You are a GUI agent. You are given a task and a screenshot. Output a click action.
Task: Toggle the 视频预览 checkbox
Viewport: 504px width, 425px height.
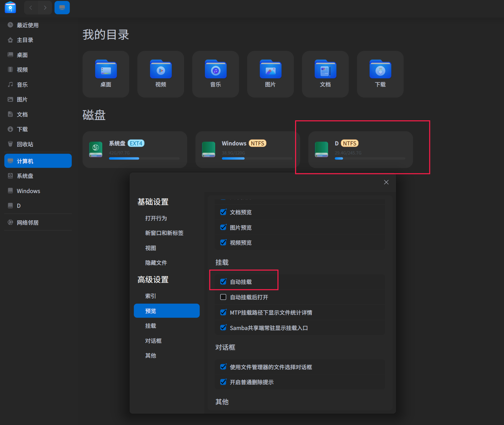[223, 242]
